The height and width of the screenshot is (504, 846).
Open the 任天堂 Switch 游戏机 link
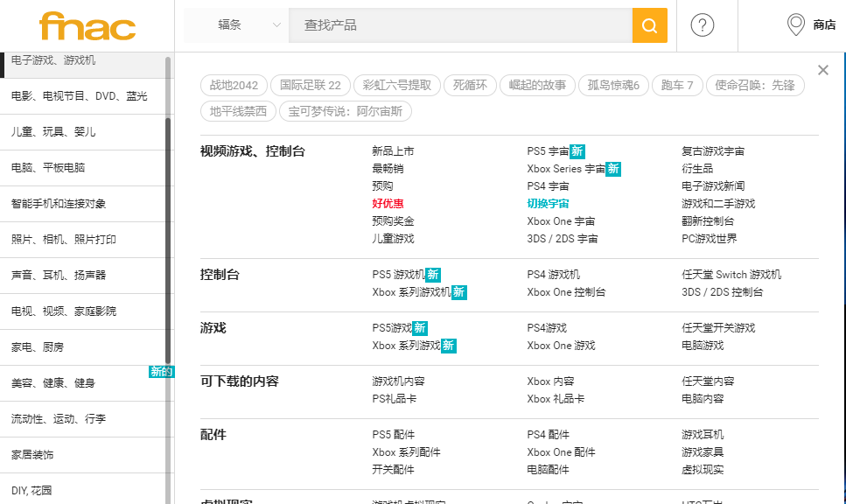coord(731,275)
